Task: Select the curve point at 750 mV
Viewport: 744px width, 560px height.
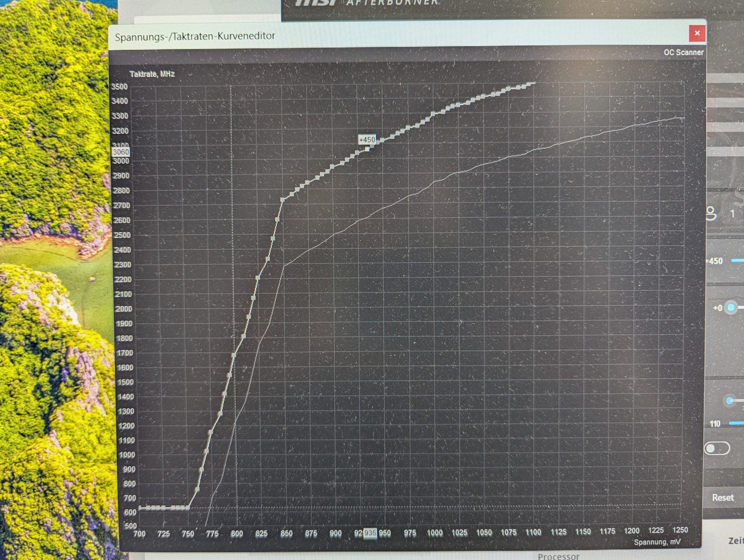Action: tap(188, 507)
